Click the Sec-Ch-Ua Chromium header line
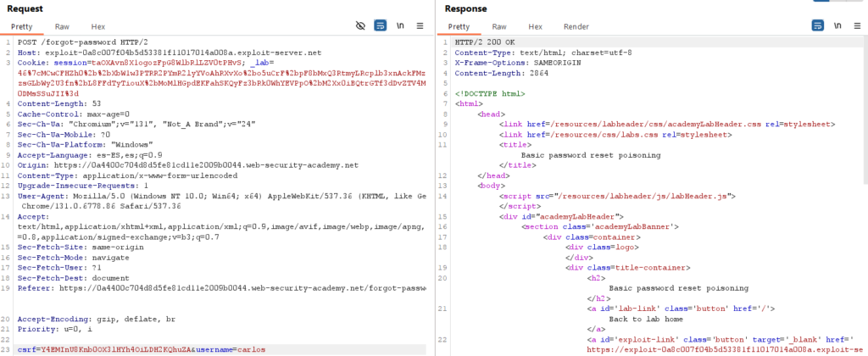 (x=136, y=124)
